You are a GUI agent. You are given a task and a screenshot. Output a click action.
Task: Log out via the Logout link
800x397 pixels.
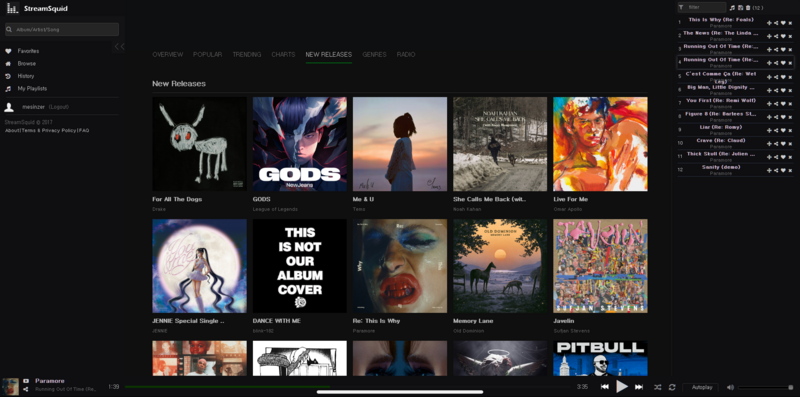pos(59,107)
